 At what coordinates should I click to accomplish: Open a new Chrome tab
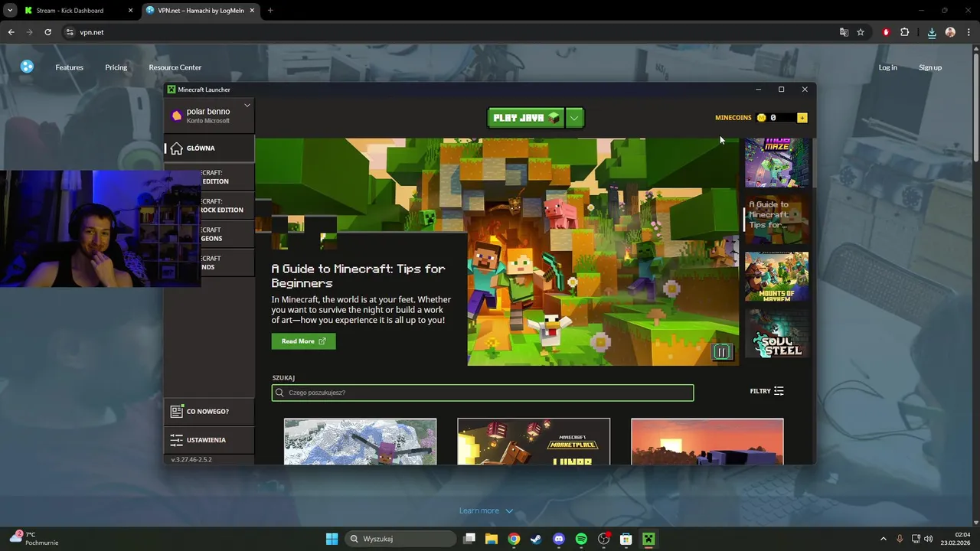[269, 11]
